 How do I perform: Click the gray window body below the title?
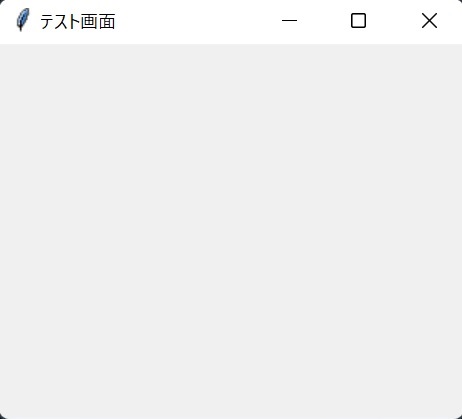231,231
